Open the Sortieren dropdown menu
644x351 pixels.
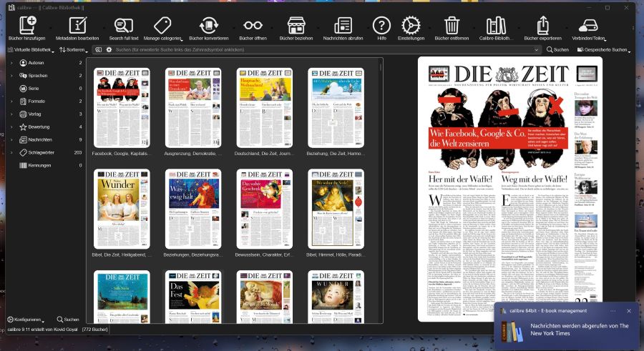coord(74,49)
